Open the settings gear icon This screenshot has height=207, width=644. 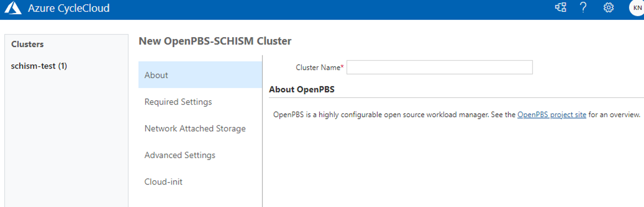608,8
